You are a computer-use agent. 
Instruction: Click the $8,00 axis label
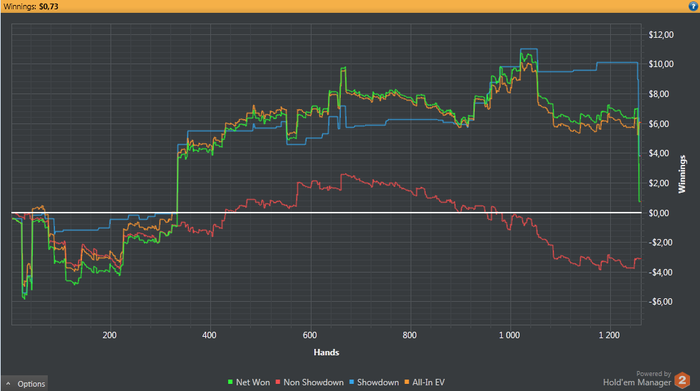pos(659,94)
